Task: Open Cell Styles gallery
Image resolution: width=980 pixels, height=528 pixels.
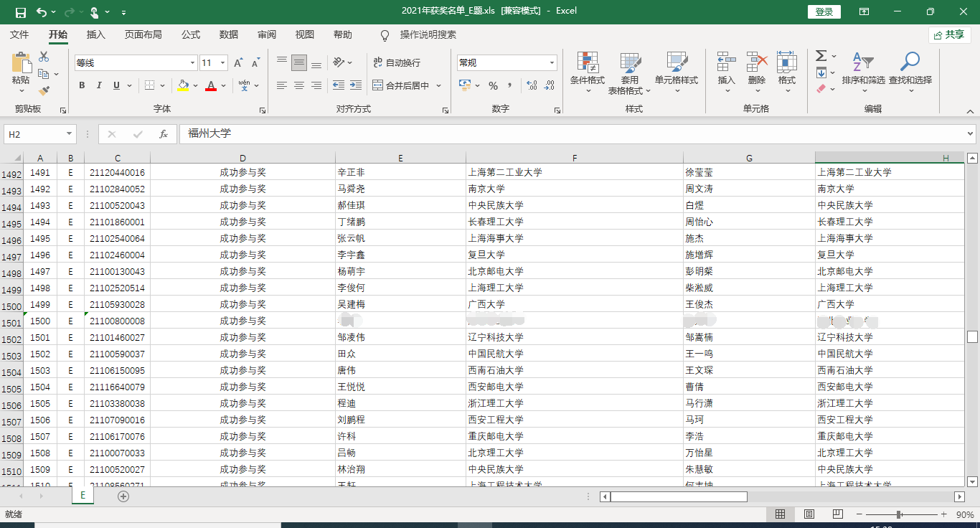Action: (677, 73)
